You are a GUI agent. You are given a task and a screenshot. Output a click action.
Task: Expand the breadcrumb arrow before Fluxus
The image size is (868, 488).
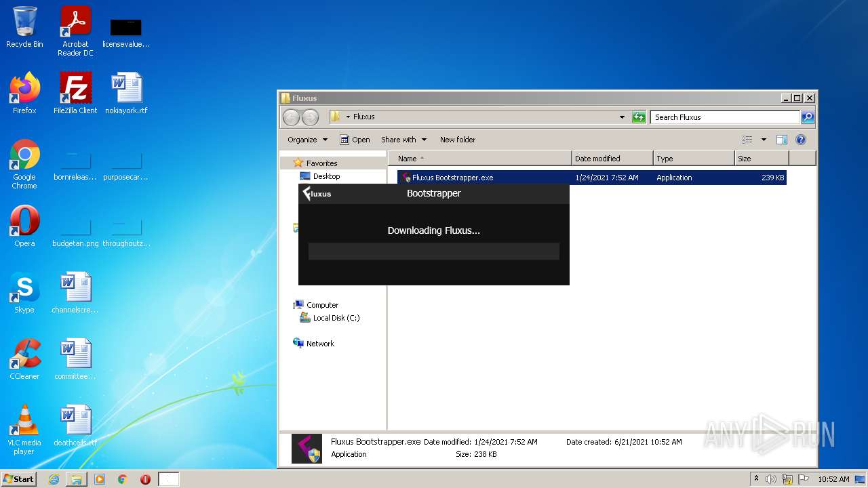pos(348,117)
